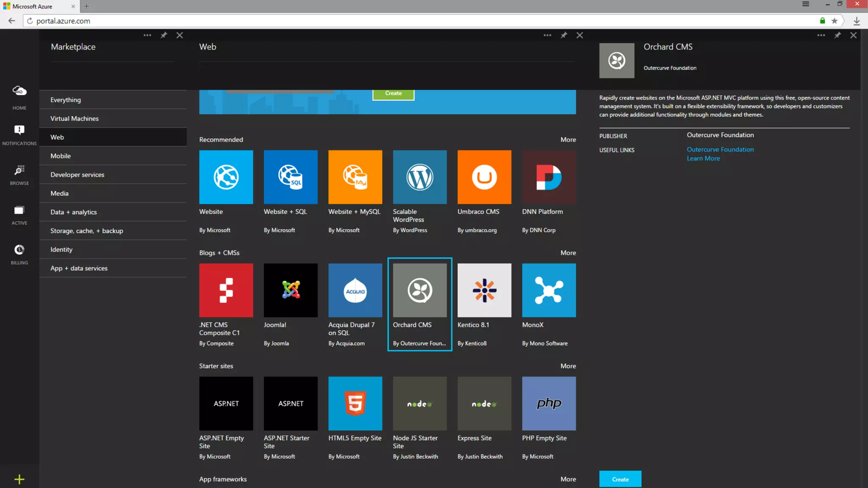Image resolution: width=868 pixels, height=488 pixels.
Task: Select the Umbraco CMS tile
Action: tap(484, 177)
